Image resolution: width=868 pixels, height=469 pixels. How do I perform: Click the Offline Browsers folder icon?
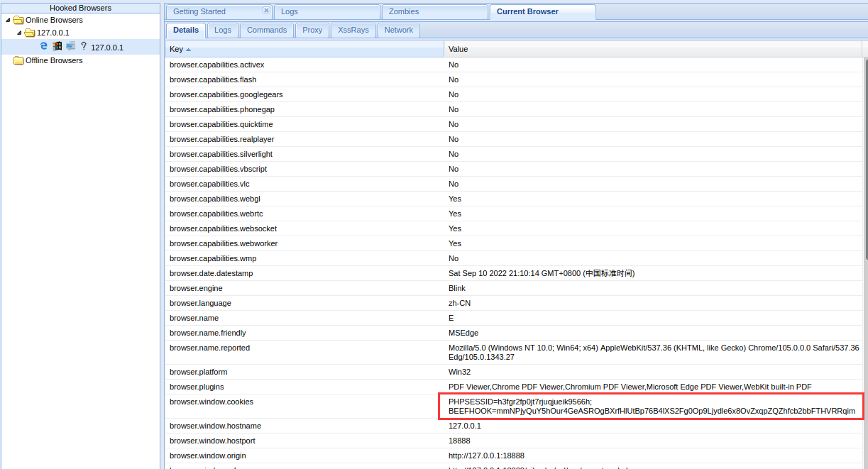coord(18,60)
